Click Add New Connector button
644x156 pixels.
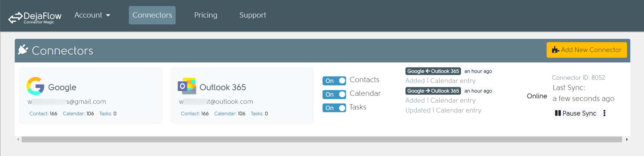[587, 50]
